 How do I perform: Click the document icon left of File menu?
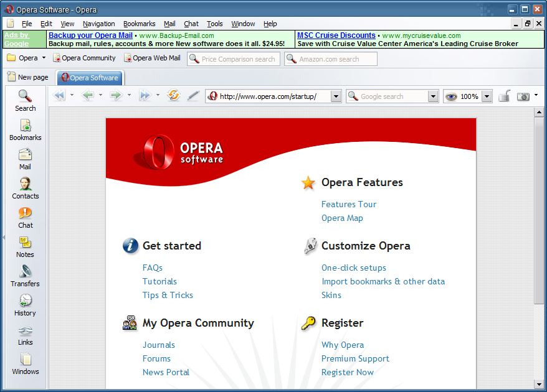11,24
